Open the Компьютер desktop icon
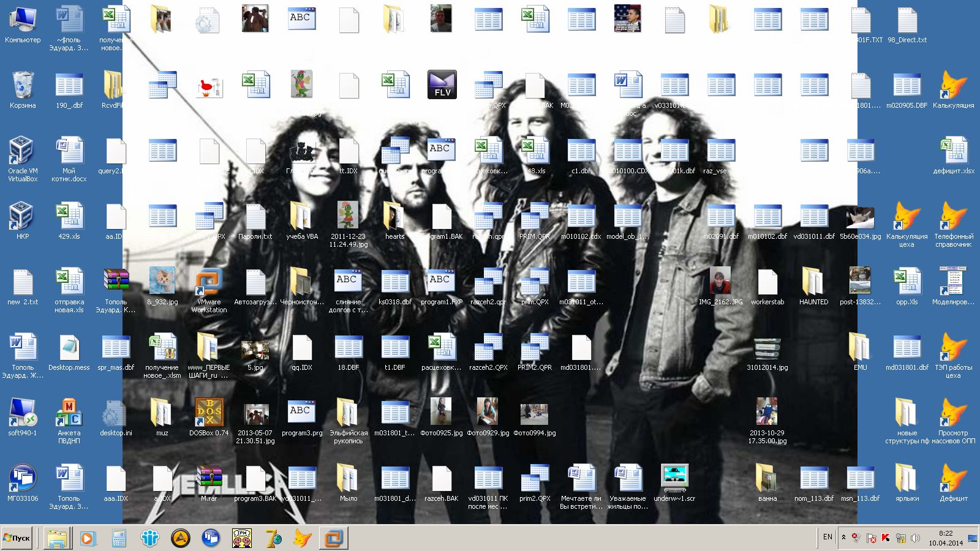Screen dimensions: 980x551 [x=23, y=24]
